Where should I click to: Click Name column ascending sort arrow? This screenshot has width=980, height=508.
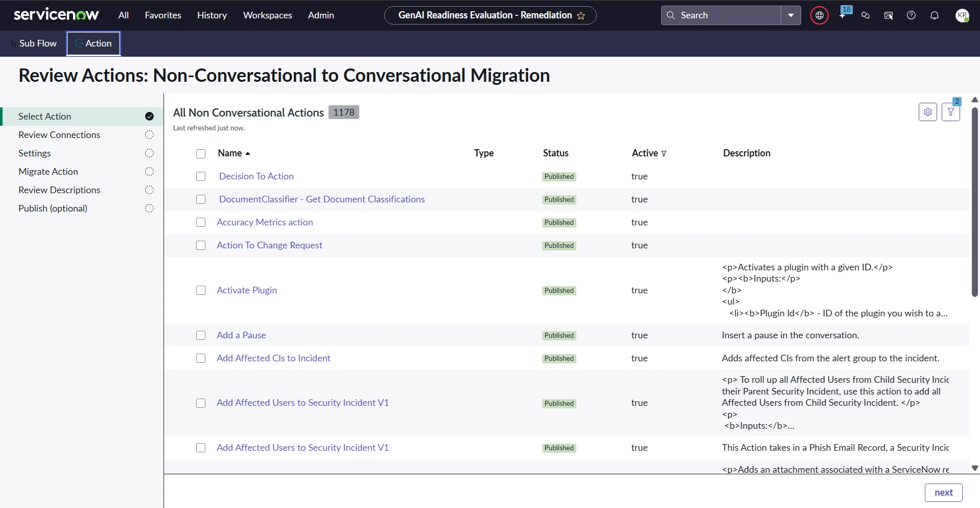pyautogui.click(x=248, y=153)
